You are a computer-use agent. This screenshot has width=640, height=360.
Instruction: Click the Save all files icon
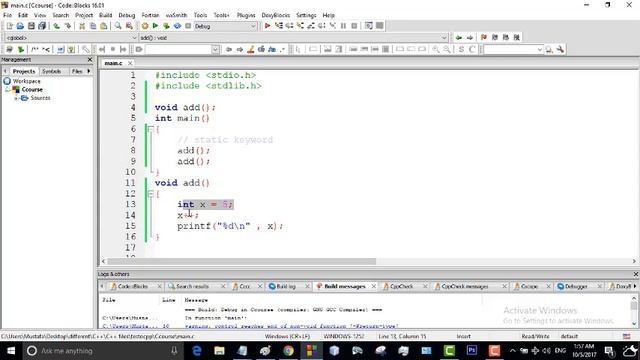[x=42, y=26]
